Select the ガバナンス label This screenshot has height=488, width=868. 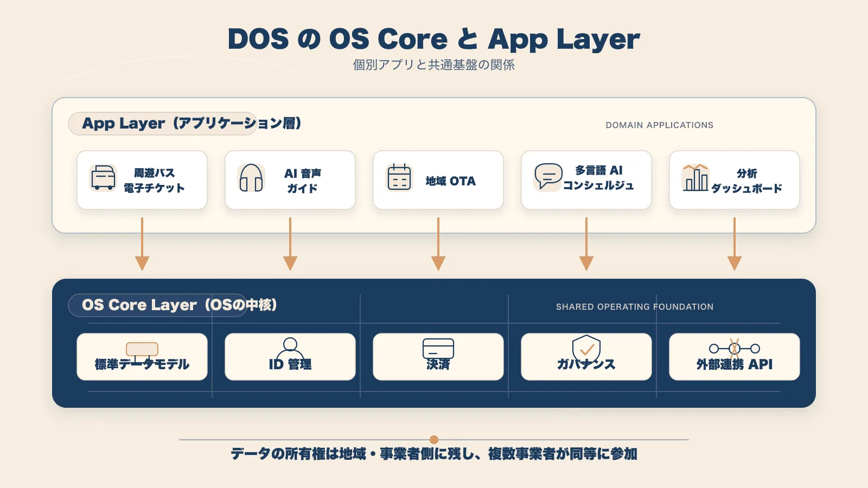(x=586, y=364)
